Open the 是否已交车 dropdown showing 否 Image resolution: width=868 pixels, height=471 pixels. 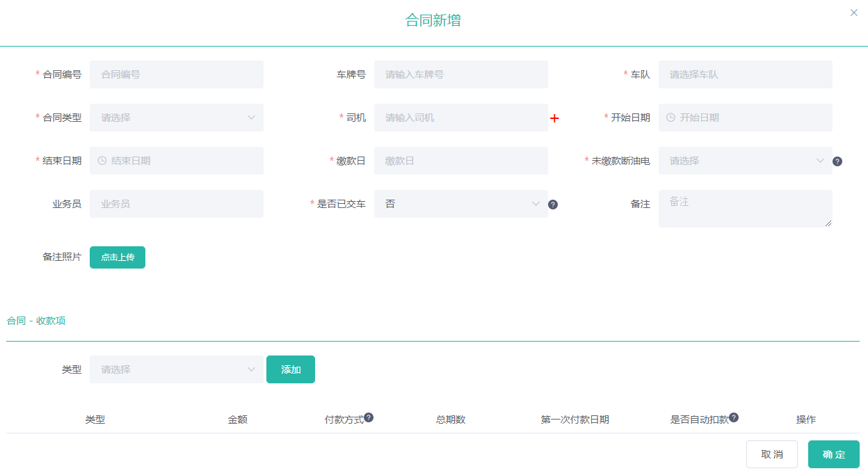(460, 204)
